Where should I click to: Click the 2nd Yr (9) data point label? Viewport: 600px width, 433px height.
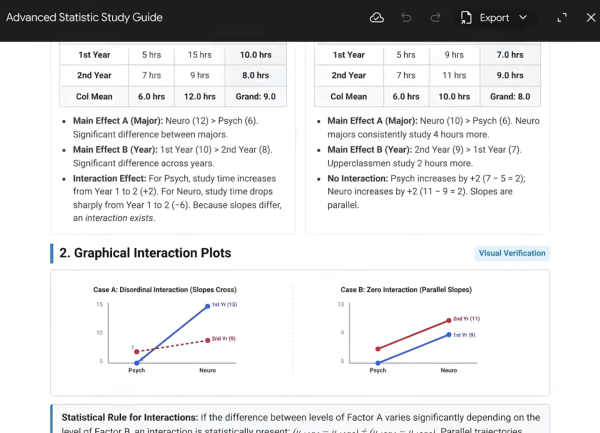pyautogui.click(x=223, y=339)
